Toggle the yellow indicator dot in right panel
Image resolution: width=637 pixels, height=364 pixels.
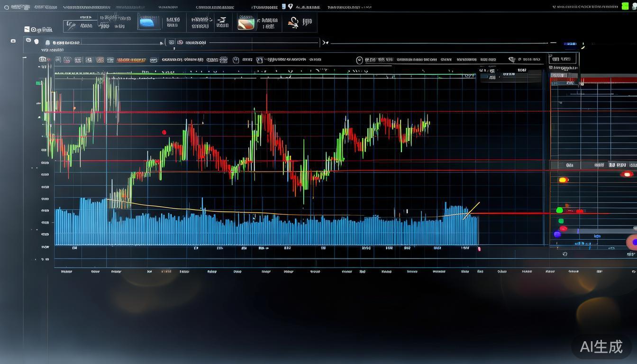click(563, 180)
